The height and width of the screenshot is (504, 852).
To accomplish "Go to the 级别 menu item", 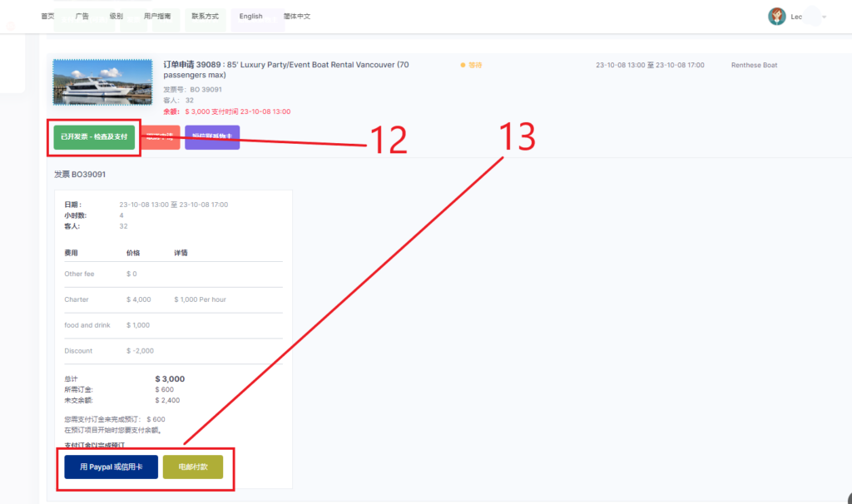I will coord(116,17).
